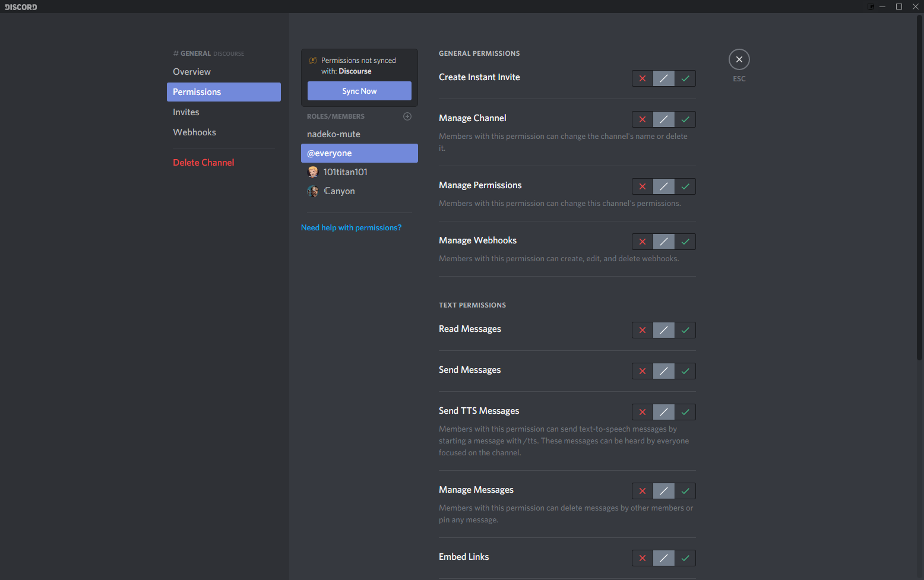The width and height of the screenshot is (924, 580).
Task: Deny Read Messages with red X
Action: pos(642,330)
